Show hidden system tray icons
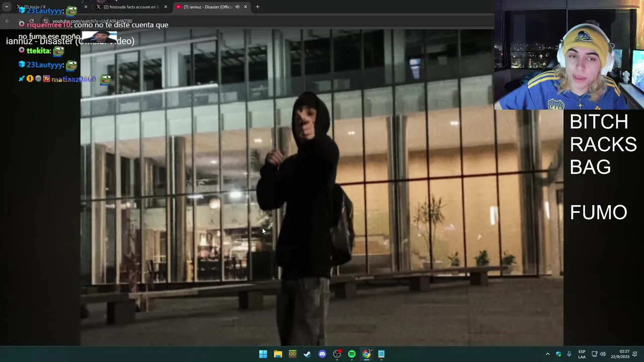644x362 pixels. pyautogui.click(x=547, y=354)
